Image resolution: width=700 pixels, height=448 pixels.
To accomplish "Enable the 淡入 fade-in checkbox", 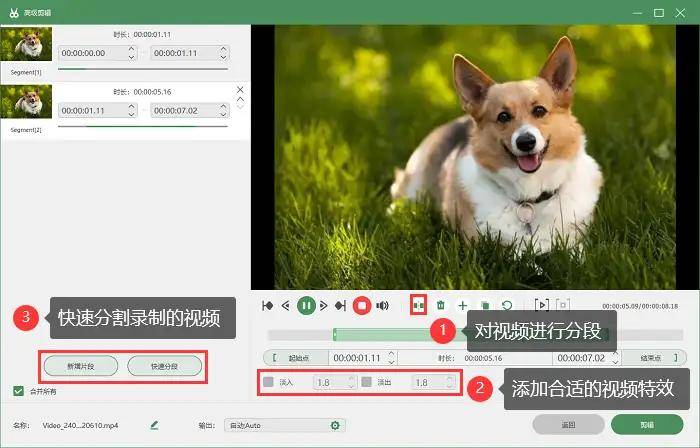I will 268,382.
